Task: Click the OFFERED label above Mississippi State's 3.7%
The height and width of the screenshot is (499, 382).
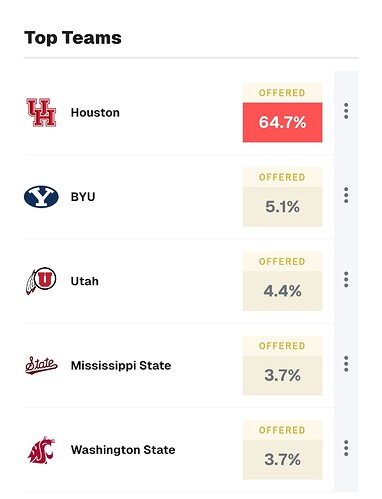Action: 282,346
